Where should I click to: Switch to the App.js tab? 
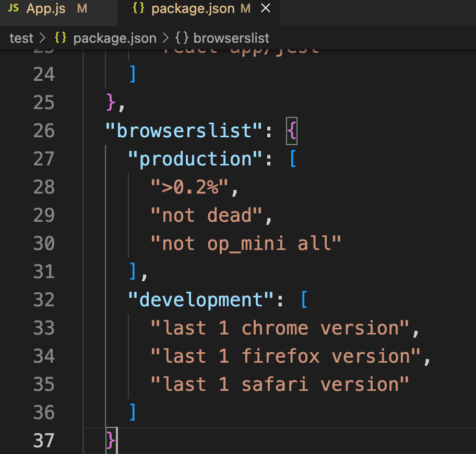pos(46,8)
